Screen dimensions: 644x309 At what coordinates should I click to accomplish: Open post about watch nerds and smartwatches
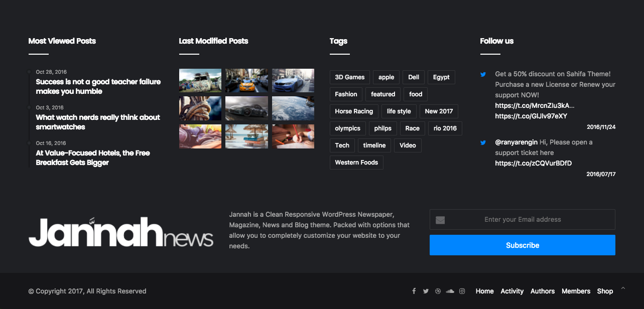pos(98,122)
